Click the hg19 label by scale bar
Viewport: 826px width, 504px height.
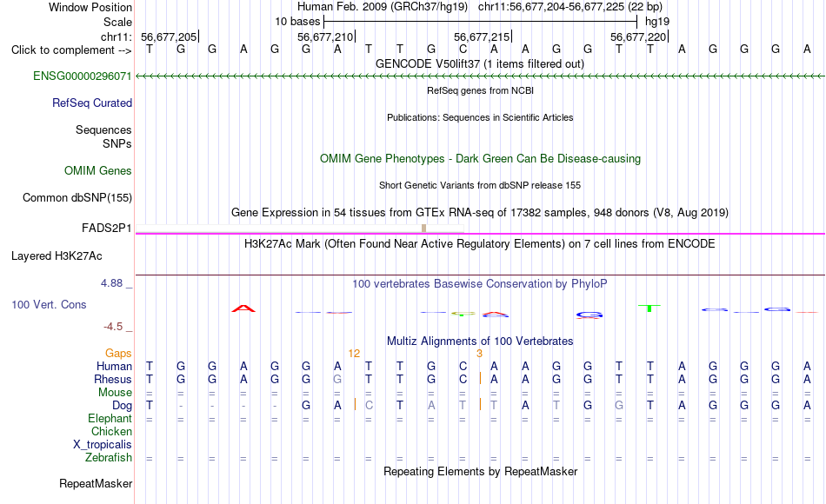[657, 22]
